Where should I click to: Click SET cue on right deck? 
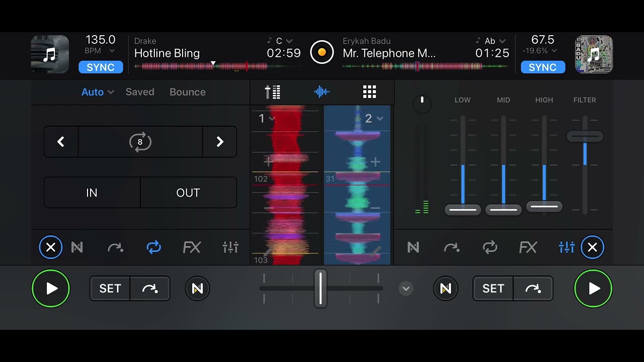click(493, 289)
